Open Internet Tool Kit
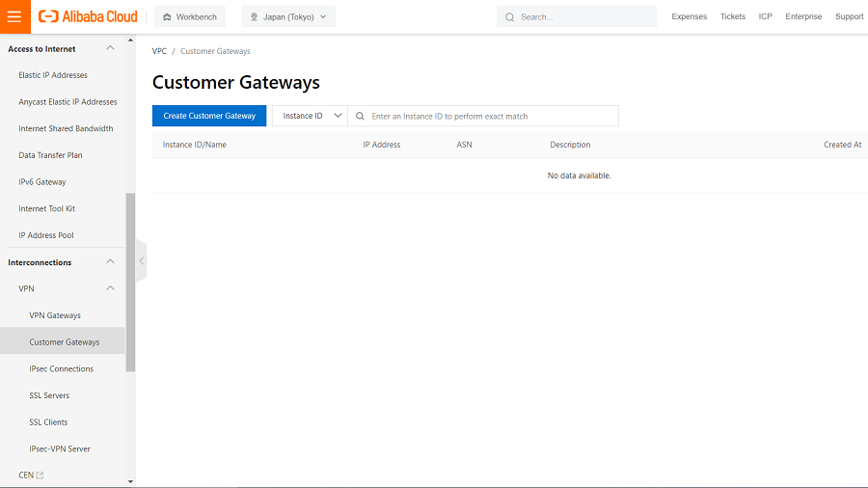 (x=46, y=208)
